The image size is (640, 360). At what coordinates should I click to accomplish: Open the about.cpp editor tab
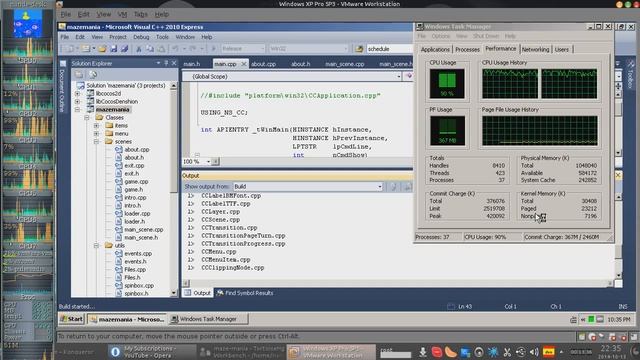pyautogui.click(x=263, y=64)
